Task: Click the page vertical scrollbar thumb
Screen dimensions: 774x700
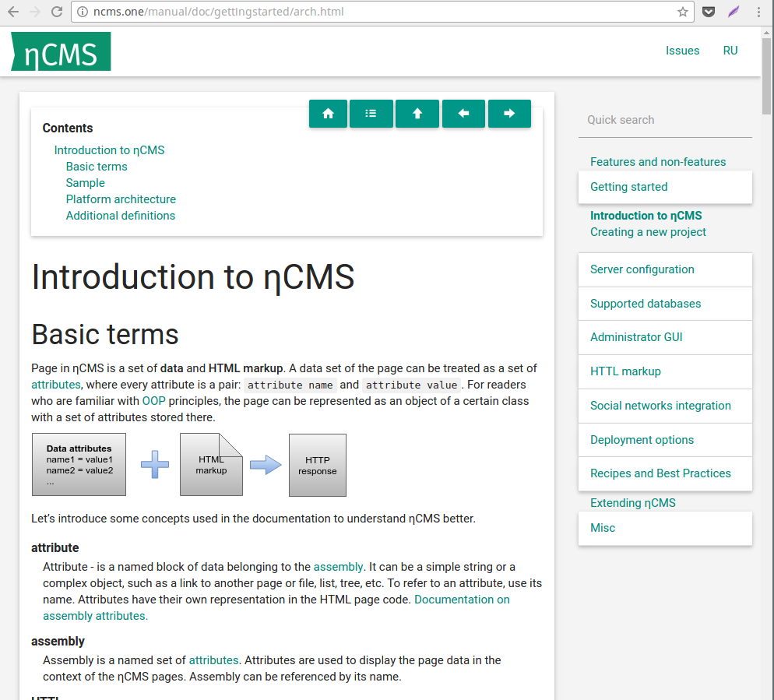Action: (x=766, y=75)
